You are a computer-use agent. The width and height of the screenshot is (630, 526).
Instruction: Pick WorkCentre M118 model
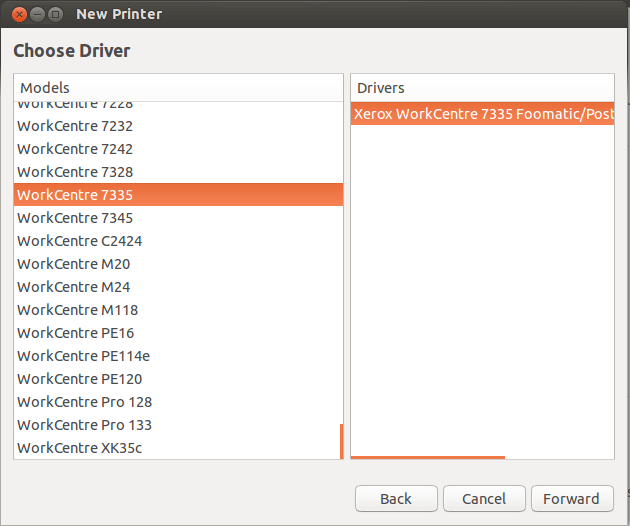(x=178, y=310)
